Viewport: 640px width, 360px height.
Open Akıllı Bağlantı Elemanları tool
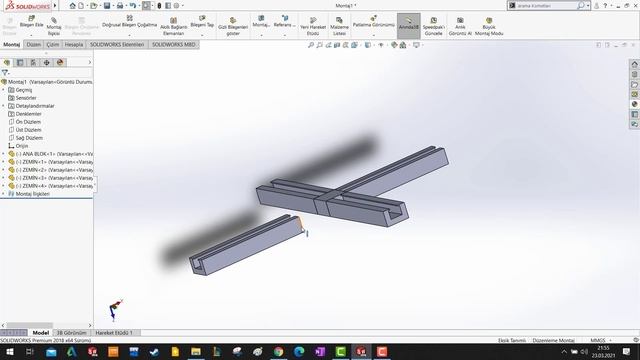173,27
